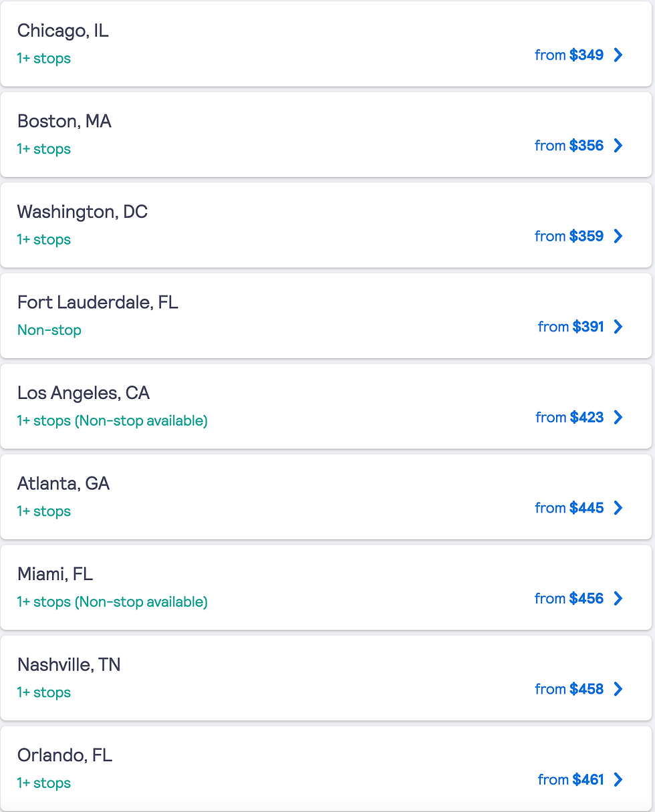Click the chevron arrow beside Atlanta $445
The height and width of the screenshot is (812, 655).
(618, 508)
